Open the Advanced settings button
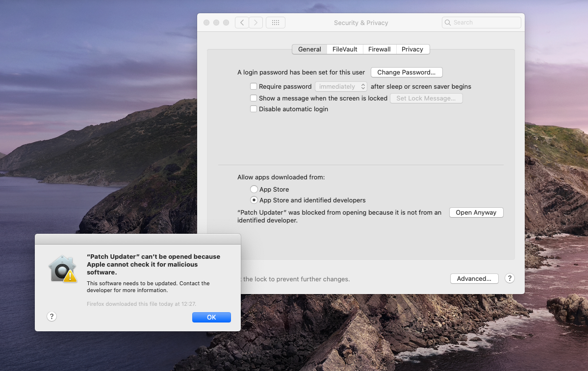The width and height of the screenshot is (588, 371). click(x=474, y=278)
